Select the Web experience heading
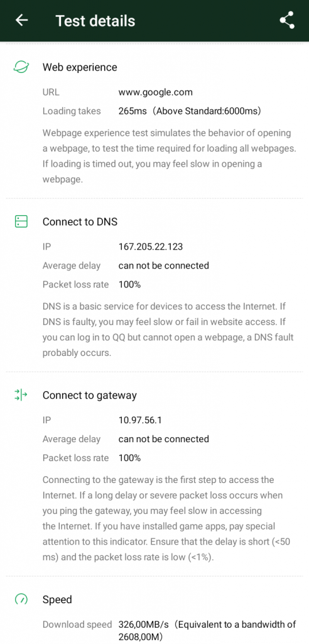Viewport: 309px width, 644px height. [x=80, y=67]
